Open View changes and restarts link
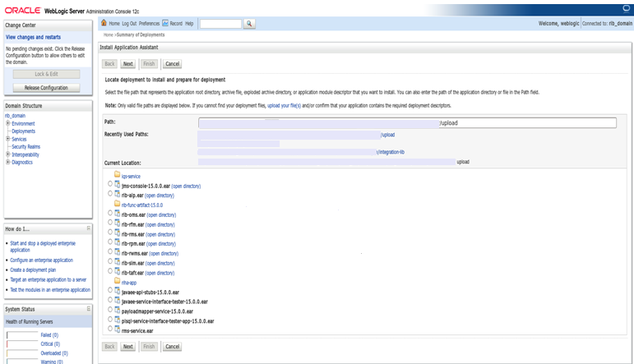 point(33,37)
